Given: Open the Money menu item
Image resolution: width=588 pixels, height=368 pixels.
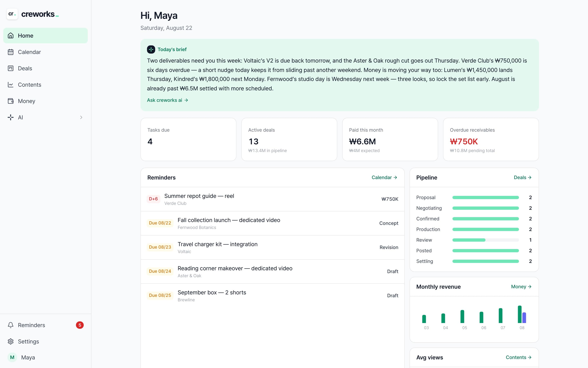Looking at the screenshot, I should (46, 101).
